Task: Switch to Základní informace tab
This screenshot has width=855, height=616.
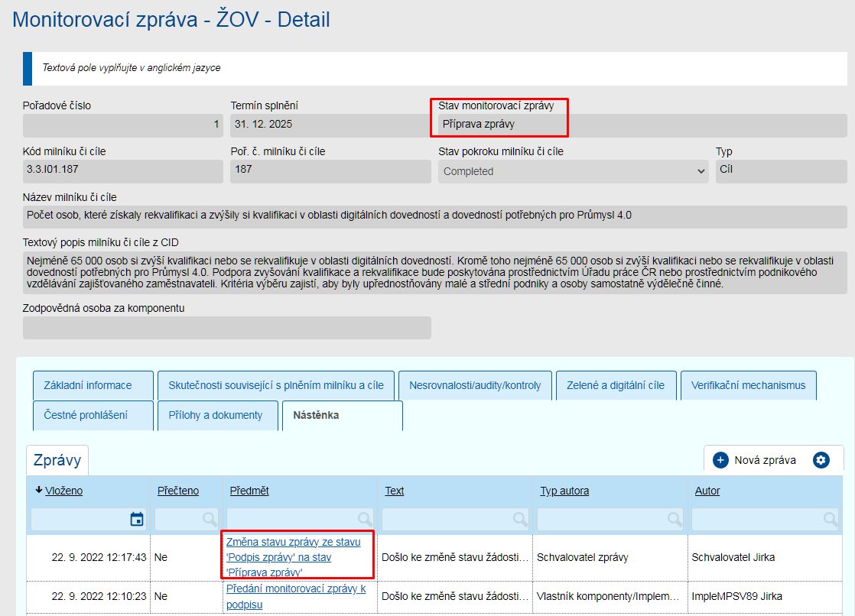Action: (88, 385)
